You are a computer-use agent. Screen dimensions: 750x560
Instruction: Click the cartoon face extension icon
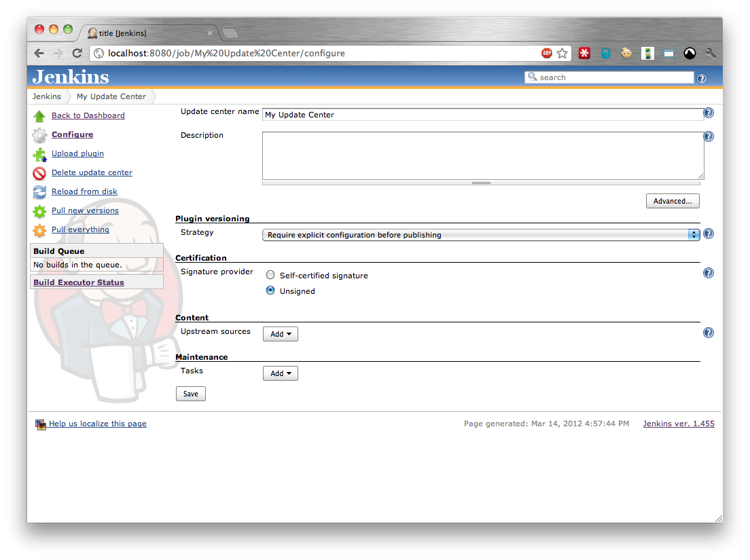[x=626, y=53]
